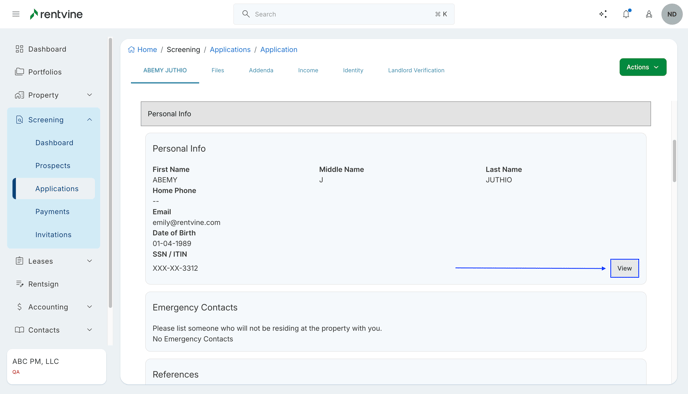Collapse the Screening menu chevron
This screenshot has height=394, width=688.
click(90, 120)
